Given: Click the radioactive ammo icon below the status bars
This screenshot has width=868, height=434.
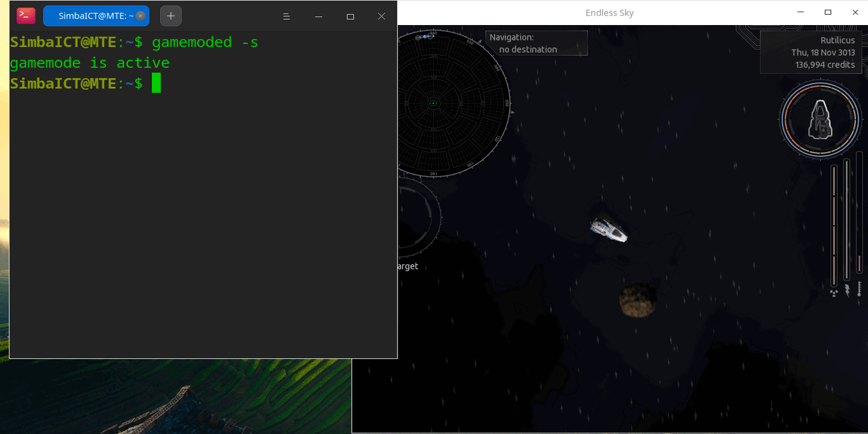Looking at the screenshot, I should 833,293.
